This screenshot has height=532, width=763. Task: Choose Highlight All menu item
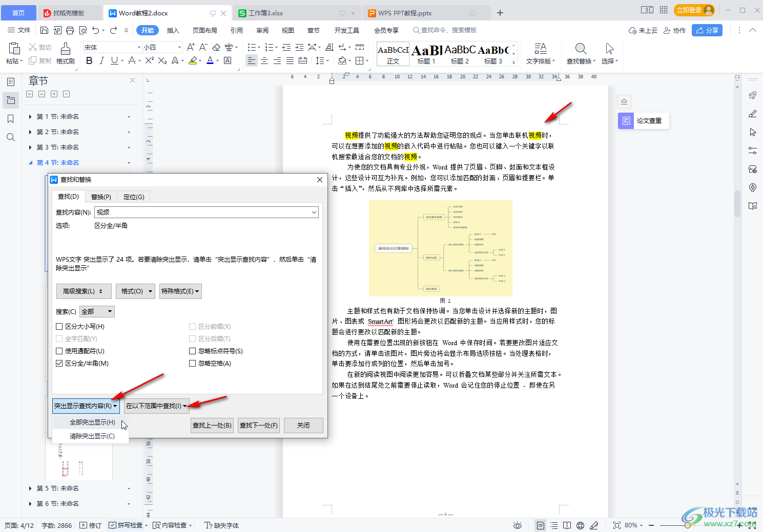(92, 422)
